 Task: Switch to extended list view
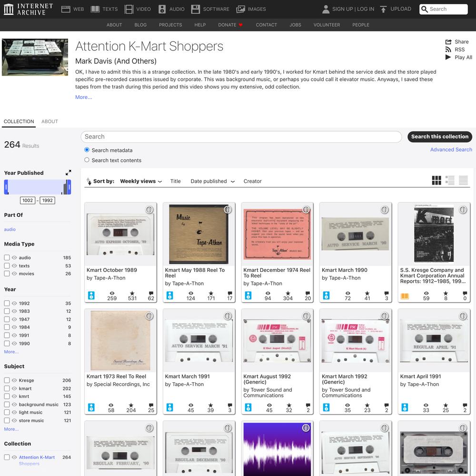(450, 180)
